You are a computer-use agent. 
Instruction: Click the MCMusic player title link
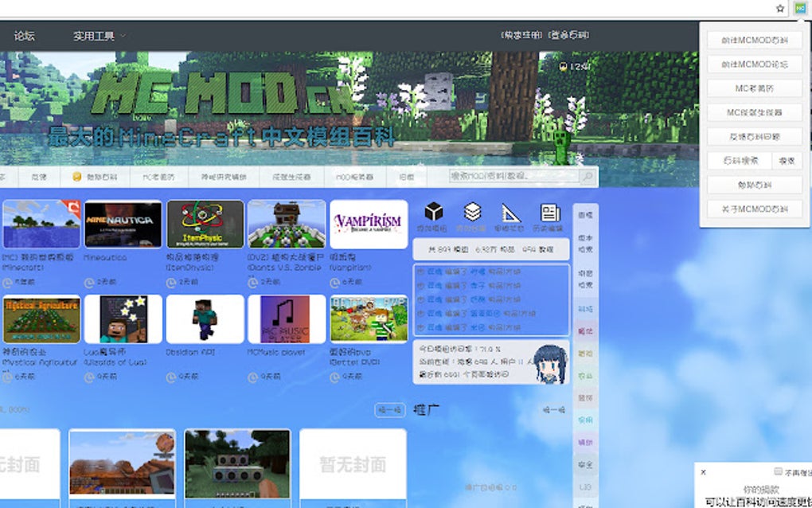(x=276, y=352)
